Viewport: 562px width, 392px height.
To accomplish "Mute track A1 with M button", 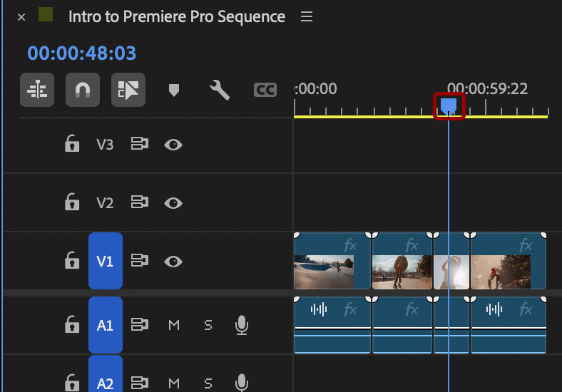I will (174, 325).
